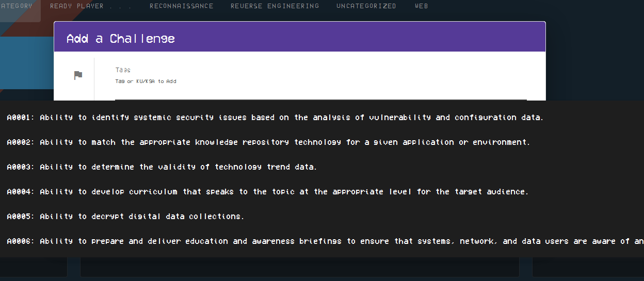Viewport: 644px width, 281px height.
Task: Click the flag icon beside Tags
Action: [78, 75]
